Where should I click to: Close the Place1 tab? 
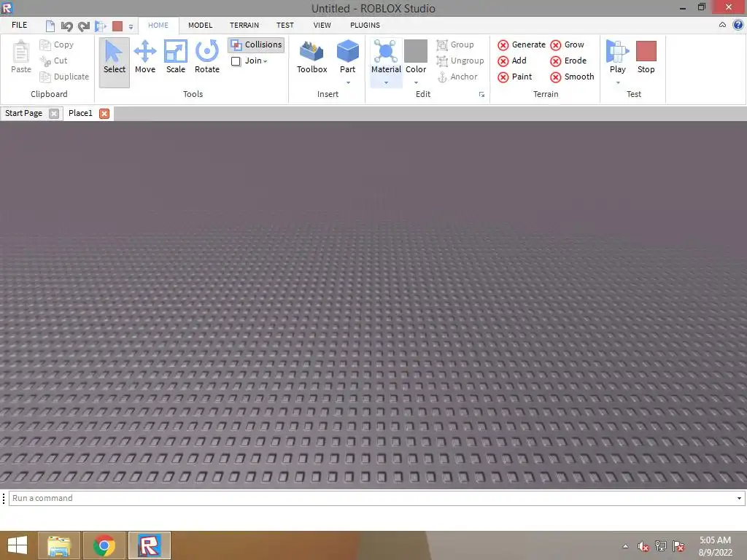point(104,113)
